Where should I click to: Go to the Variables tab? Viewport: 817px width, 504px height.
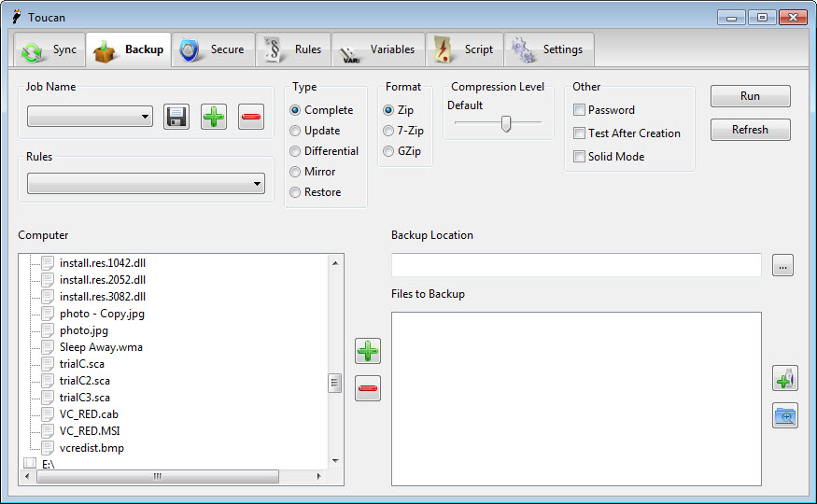(378, 49)
